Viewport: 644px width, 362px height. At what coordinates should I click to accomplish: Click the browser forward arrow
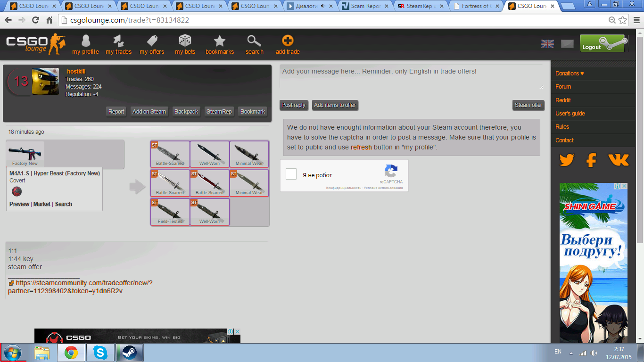(22, 20)
